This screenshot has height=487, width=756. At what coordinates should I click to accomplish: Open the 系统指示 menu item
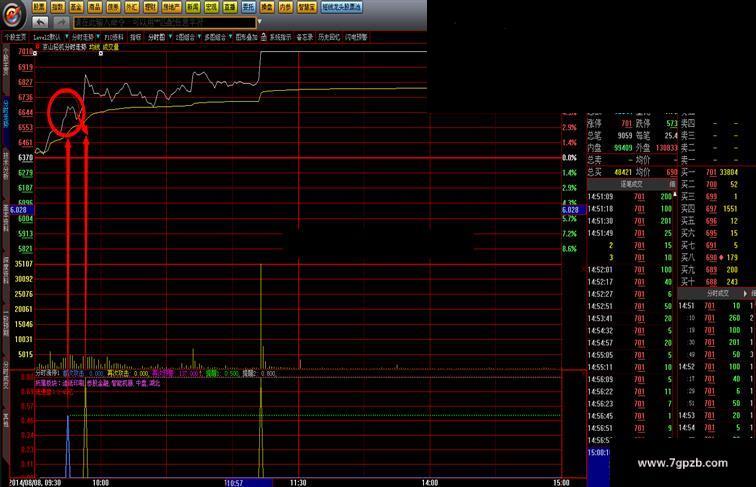[280, 37]
